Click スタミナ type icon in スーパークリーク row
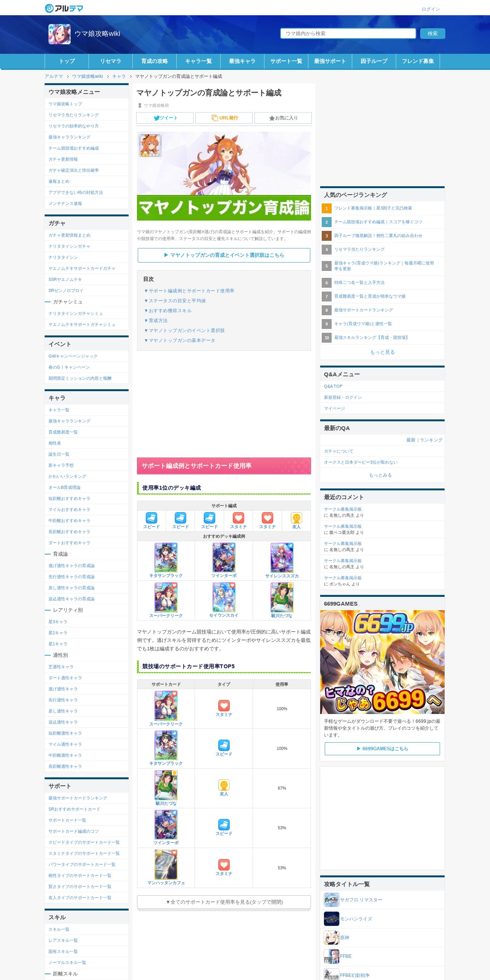 pos(224,706)
